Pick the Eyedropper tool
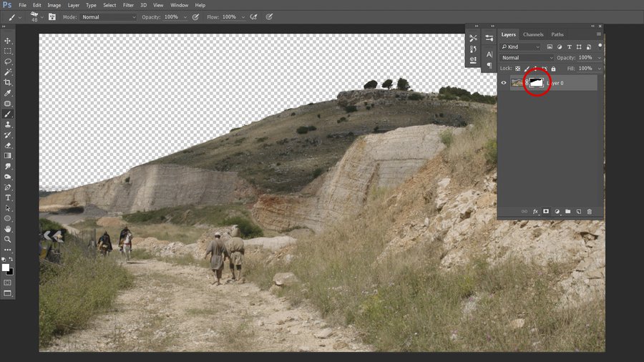The image size is (644, 362). tap(8, 93)
